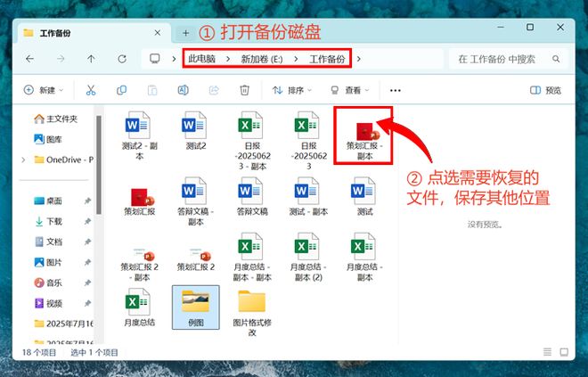Select the 月度总结 Excel file
The height and width of the screenshot is (377, 588).
click(x=140, y=307)
